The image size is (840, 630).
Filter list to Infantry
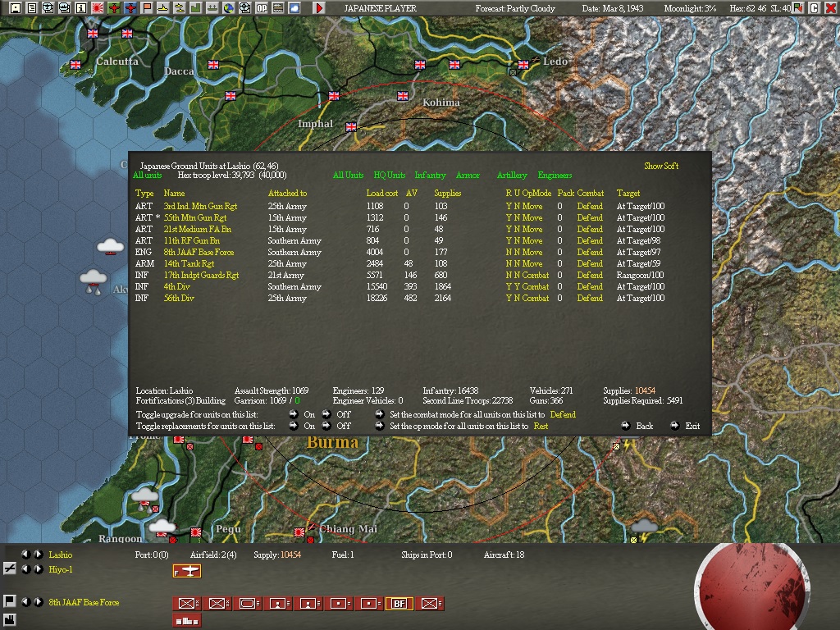click(x=430, y=176)
